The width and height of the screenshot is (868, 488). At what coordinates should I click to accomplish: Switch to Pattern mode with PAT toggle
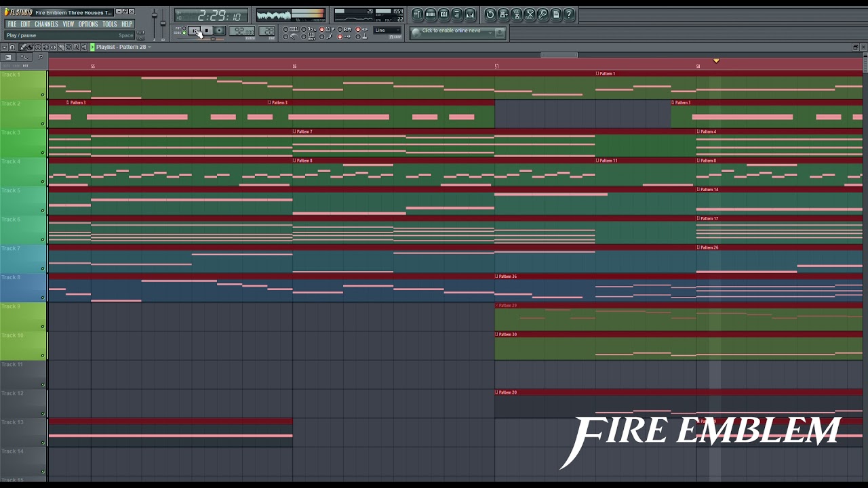tap(184, 28)
